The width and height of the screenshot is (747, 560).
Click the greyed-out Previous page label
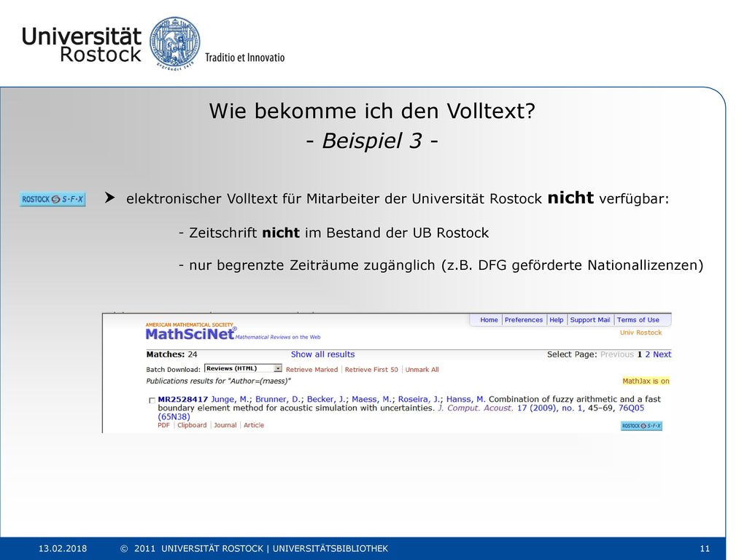(x=617, y=354)
